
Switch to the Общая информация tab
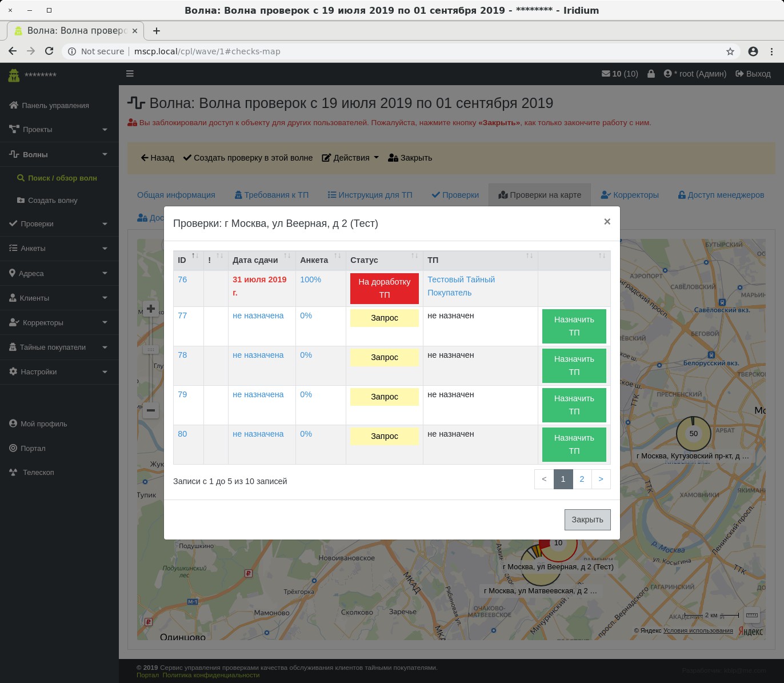pyautogui.click(x=176, y=195)
